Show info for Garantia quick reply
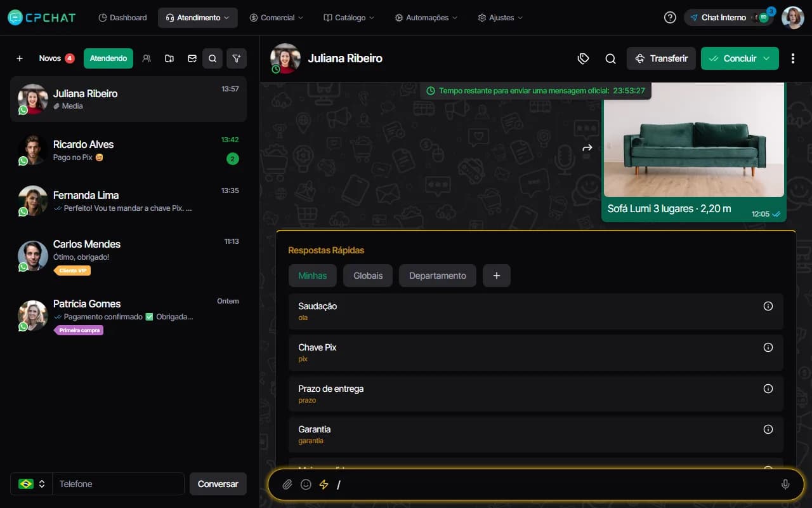The height and width of the screenshot is (508, 812). click(x=768, y=429)
